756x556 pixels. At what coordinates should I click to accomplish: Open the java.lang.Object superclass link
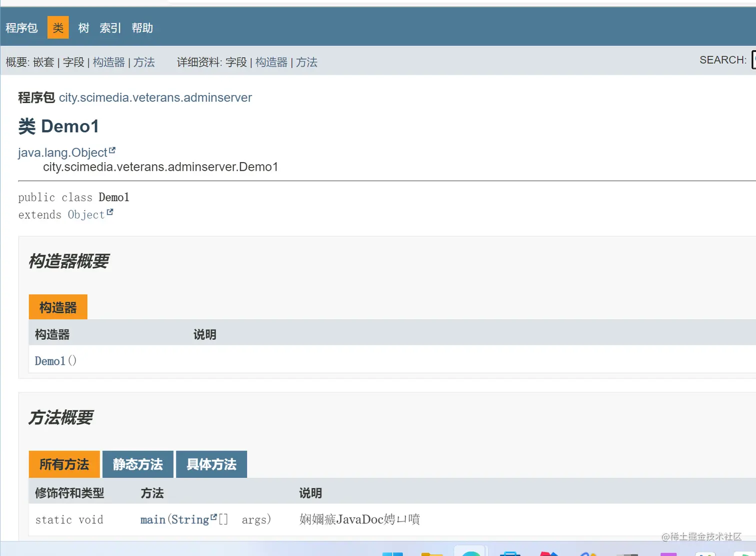(62, 153)
